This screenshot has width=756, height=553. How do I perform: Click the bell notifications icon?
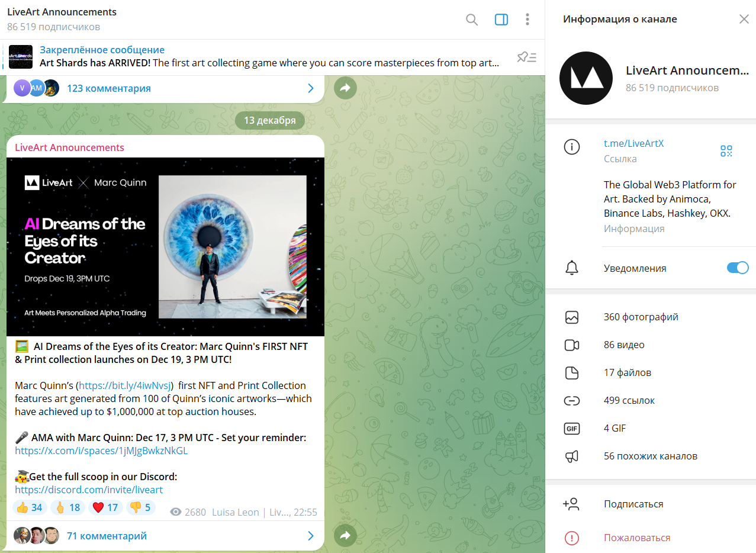coord(572,268)
